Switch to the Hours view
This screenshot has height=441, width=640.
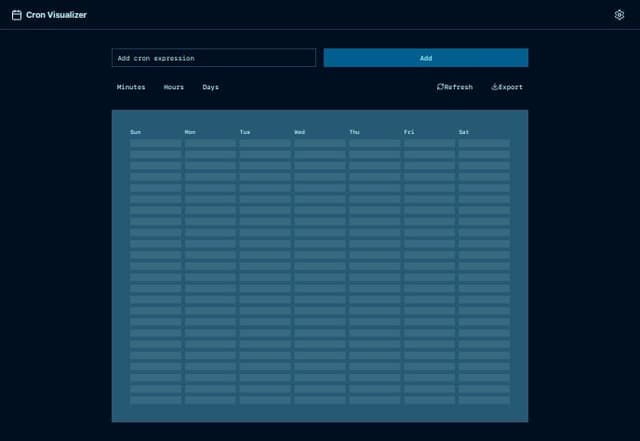pos(173,87)
